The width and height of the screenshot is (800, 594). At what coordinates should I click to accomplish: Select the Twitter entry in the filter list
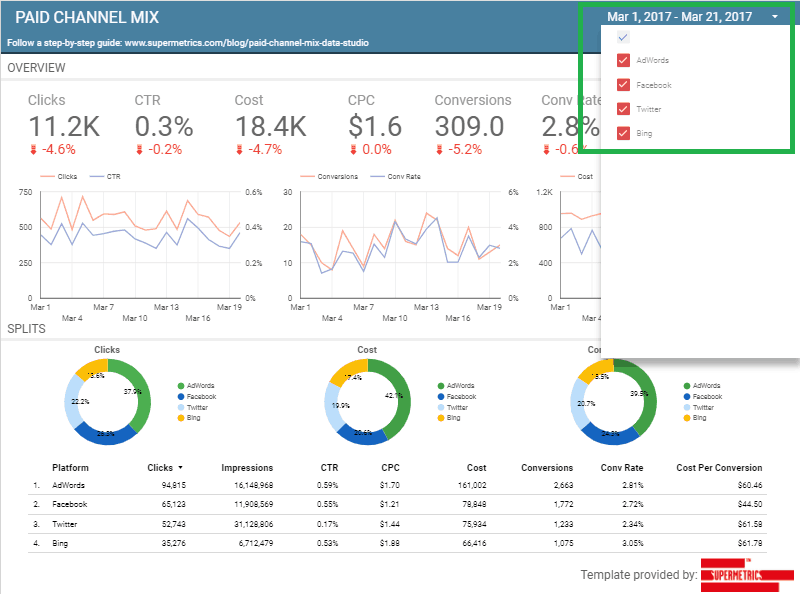coord(649,109)
